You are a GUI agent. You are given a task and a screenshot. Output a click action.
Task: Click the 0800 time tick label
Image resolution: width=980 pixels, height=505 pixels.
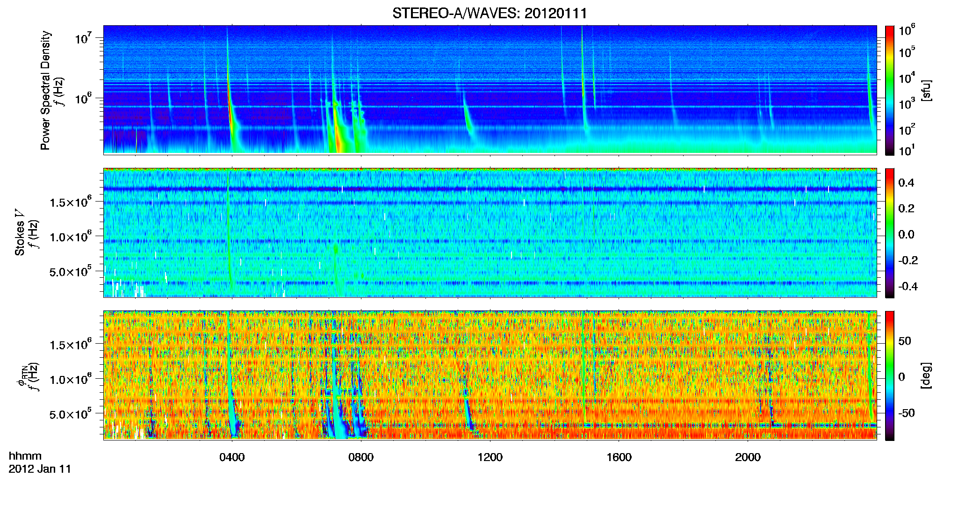click(x=361, y=457)
